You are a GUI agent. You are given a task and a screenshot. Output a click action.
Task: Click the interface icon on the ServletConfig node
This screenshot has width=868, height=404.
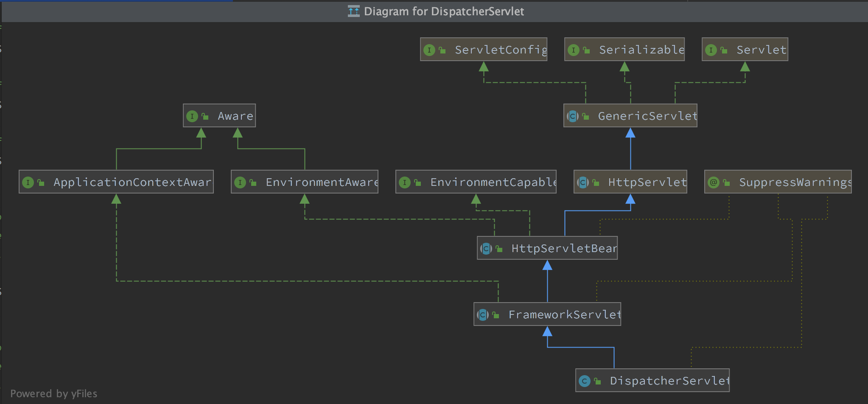click(429, 50)
